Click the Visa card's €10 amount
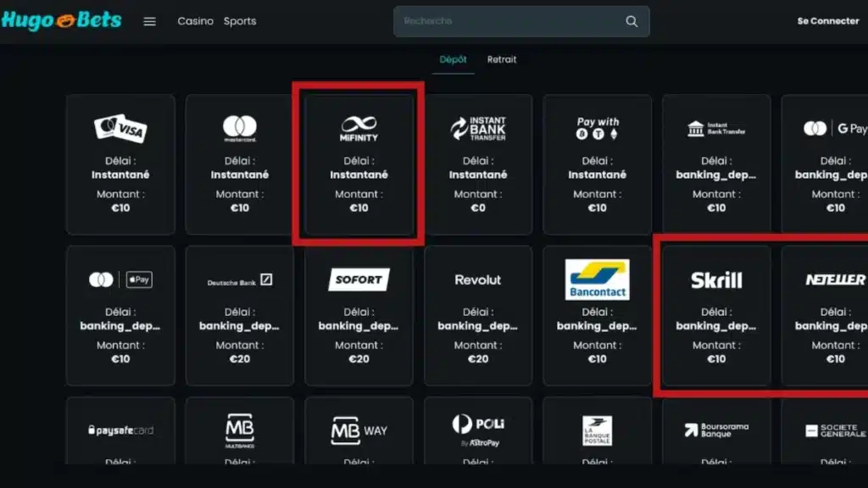868x488 pixels. (x=120, y=208)
